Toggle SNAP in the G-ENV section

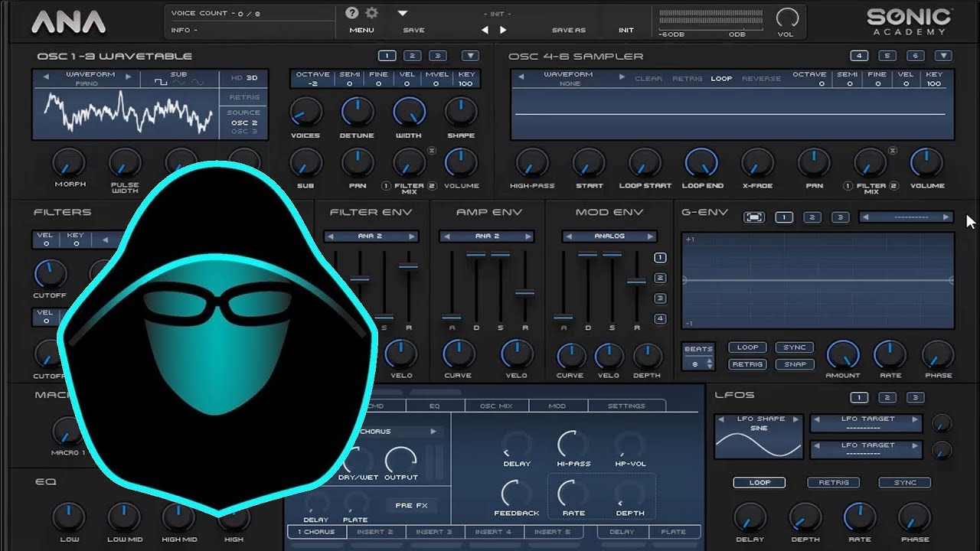click(794, 364)
